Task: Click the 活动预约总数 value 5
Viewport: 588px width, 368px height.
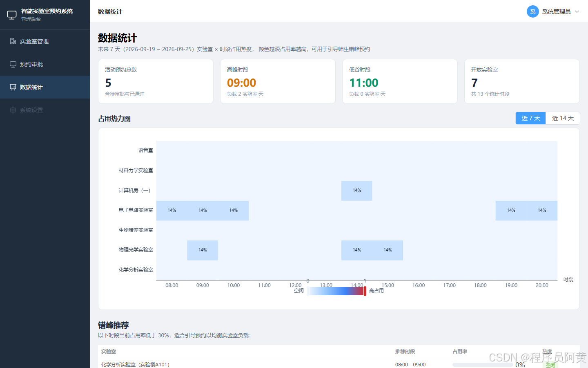Action: pos(108,83)
